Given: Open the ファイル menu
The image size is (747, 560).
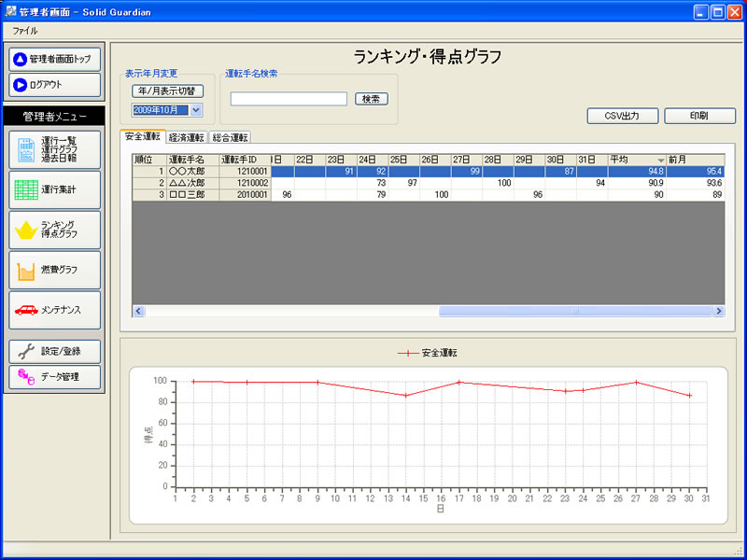Looking at the screenshot, I should tap(25, 30).
